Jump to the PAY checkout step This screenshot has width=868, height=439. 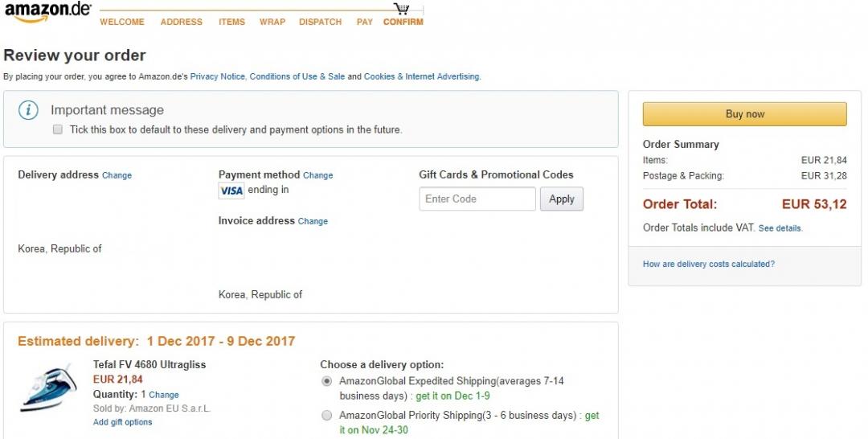click(365, 22)
